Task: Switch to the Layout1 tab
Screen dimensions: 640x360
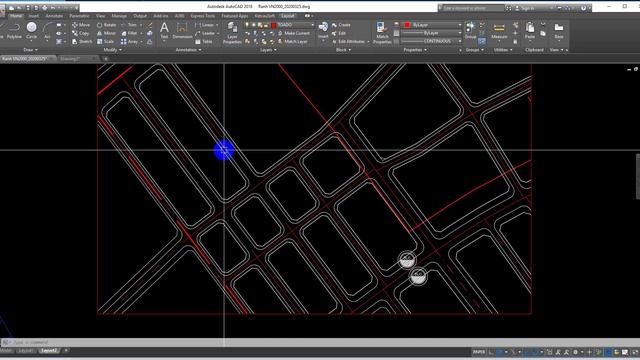Action: (x=26, y=351)
